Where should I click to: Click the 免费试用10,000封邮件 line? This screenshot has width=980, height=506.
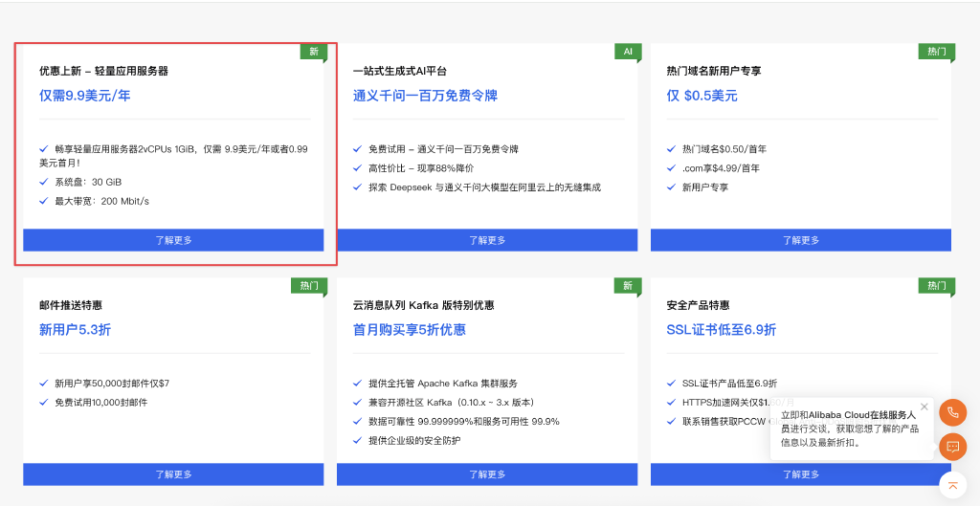click(101, 403)
